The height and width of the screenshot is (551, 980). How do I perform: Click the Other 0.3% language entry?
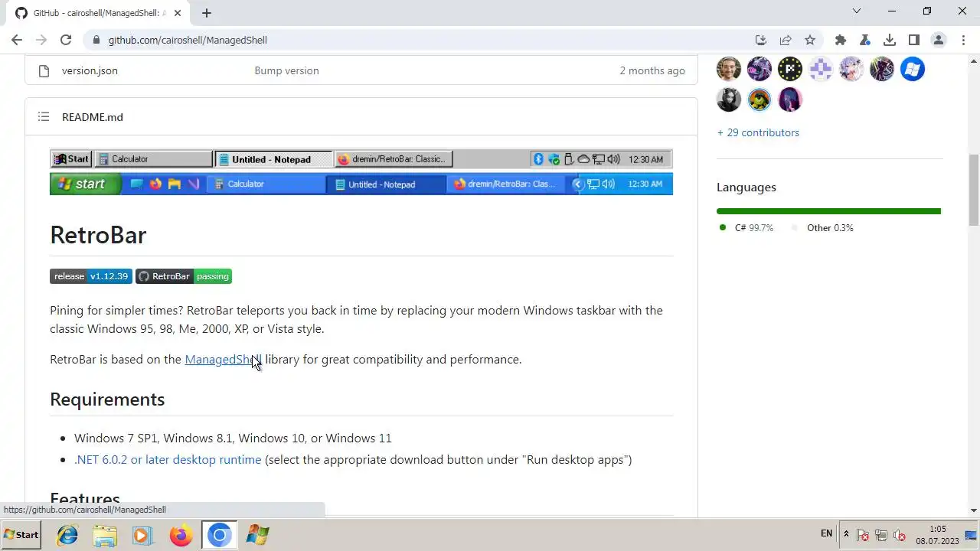click(822, 227)
